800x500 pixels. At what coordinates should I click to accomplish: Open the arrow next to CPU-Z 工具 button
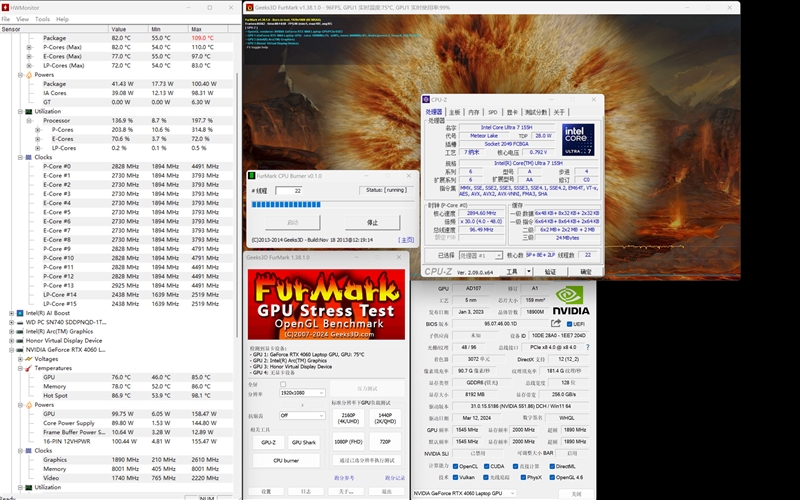pos(529,271)
